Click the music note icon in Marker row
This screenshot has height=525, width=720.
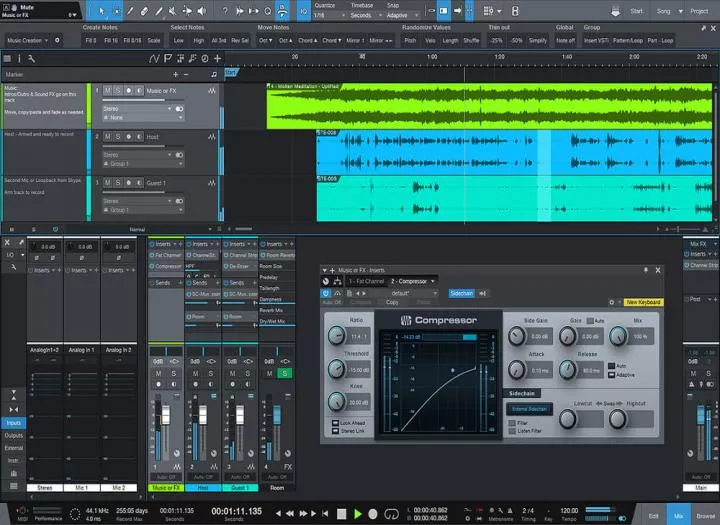pos(214,74)
